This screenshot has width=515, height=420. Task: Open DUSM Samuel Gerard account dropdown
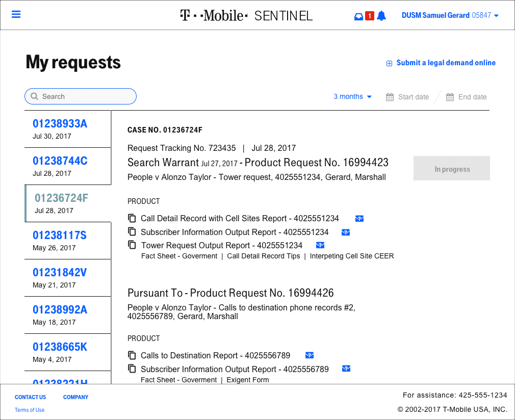450,15
